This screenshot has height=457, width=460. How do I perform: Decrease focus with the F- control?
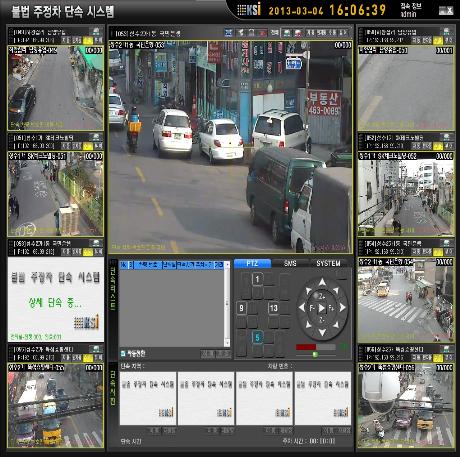pos(312,308)
